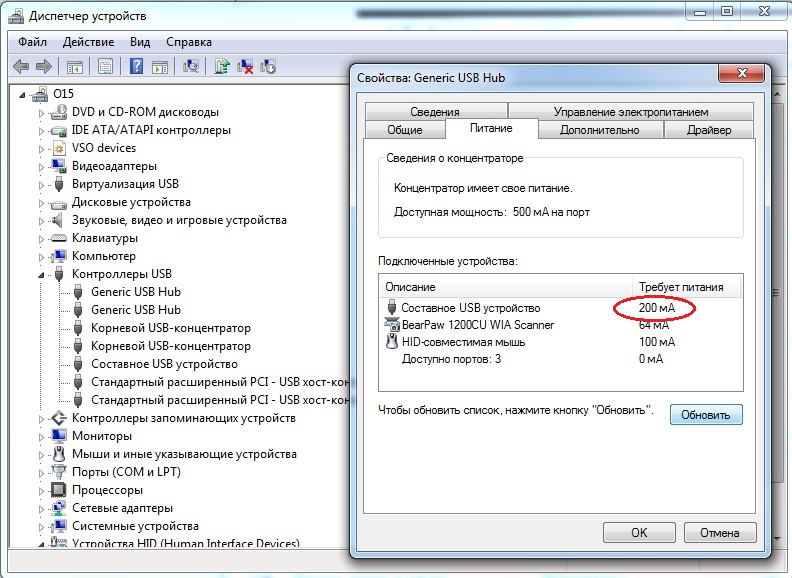Expand Мыши и иные указывающие устройства
Viewport: 792px width, 578px height.
click(x=41, y=455)
